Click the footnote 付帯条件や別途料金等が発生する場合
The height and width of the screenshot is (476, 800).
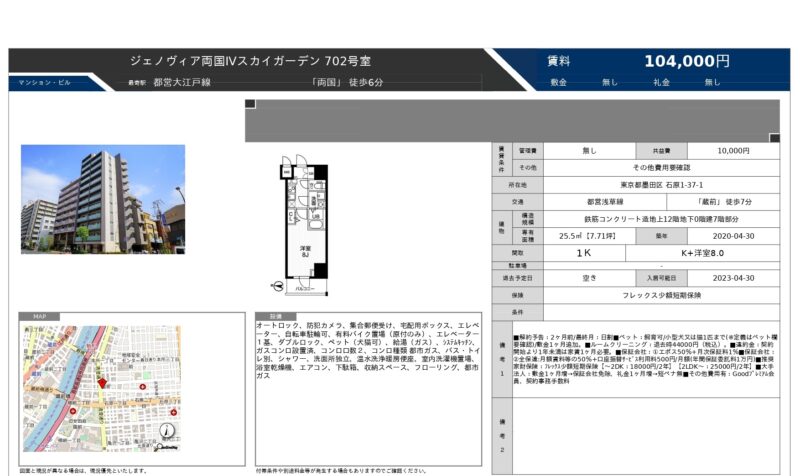(x=340, y=471)
